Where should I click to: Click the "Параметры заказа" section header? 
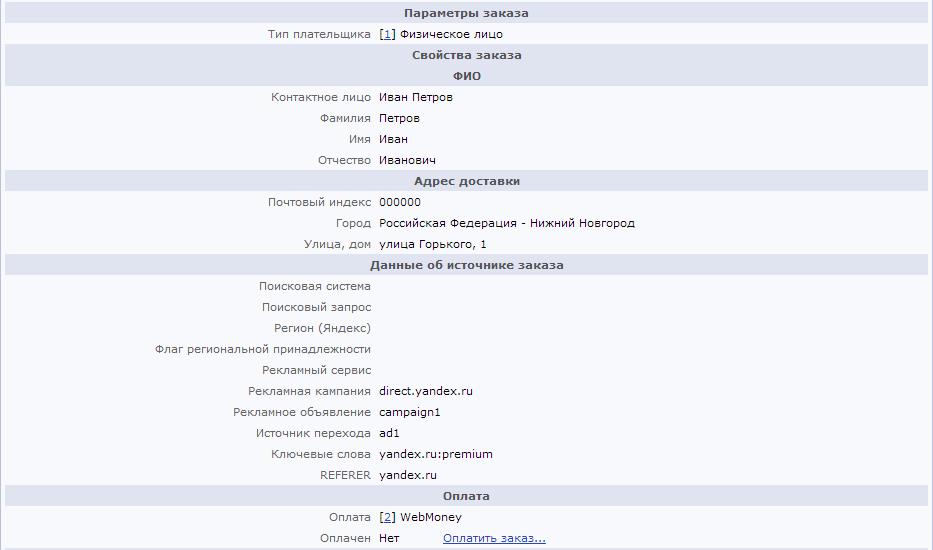click(466, 13)
